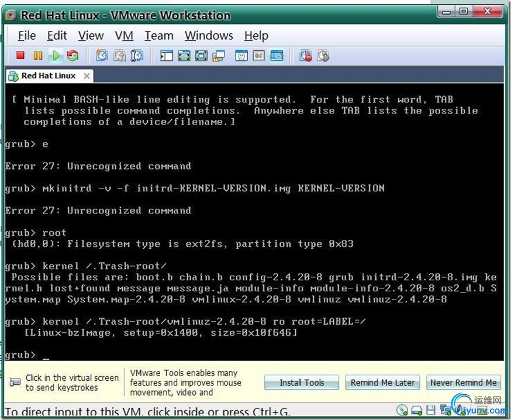511x420 pixels.
Task: Switch to Quick Switch mode icon
Action: pyautogui.click(x=184, y=56)
